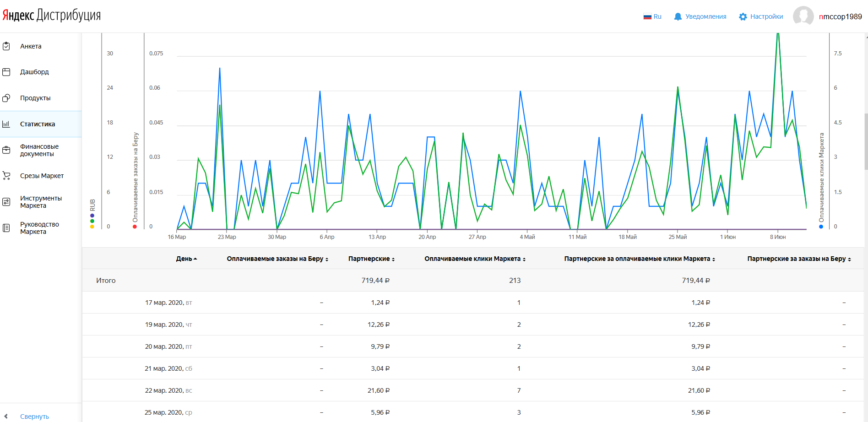Click the Статистика bar chart icon
This screenshot has width=868, height=422.
tap(6, 124)
